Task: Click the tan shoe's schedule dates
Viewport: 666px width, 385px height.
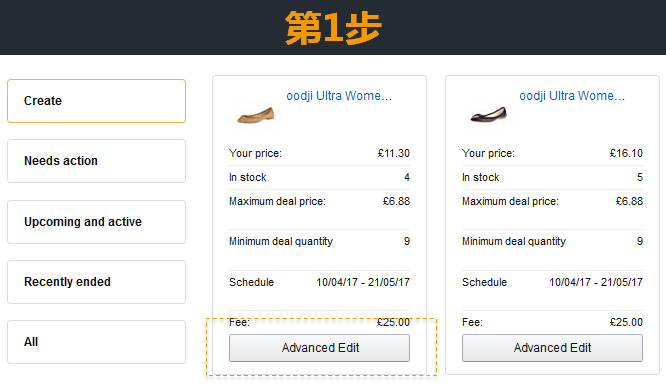Action: point(363,282)
